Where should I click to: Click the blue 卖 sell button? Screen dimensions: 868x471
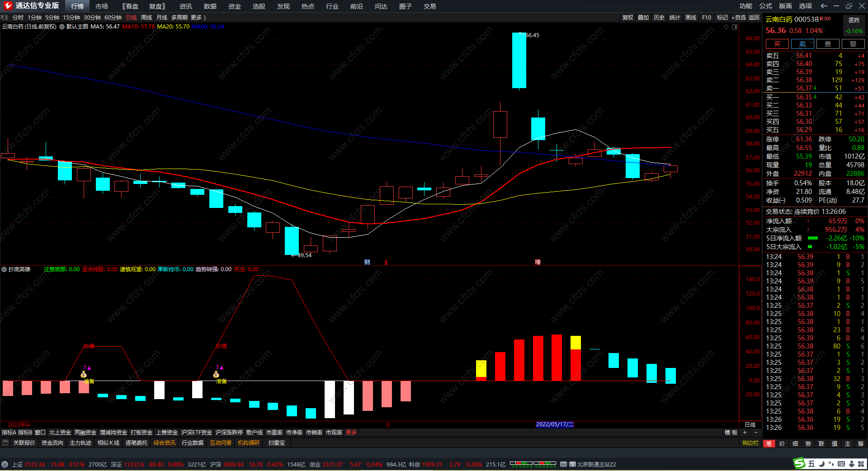(x=802, y=44)
